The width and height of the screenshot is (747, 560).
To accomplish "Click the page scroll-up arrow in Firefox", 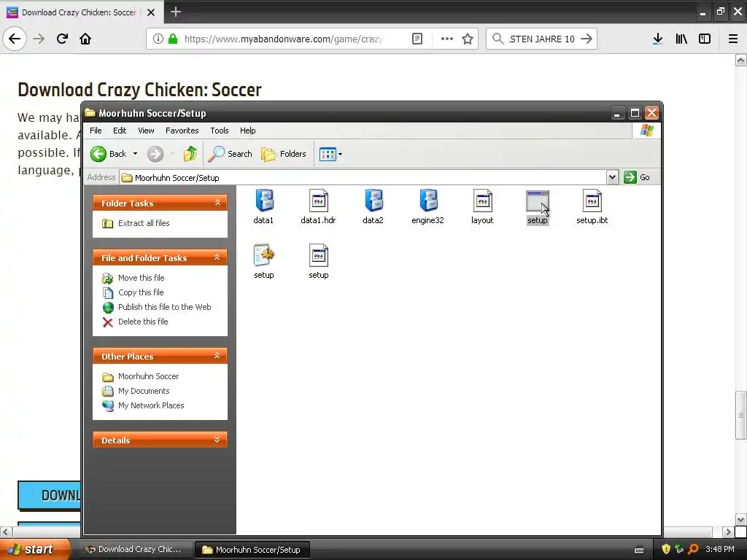I will 740,60.
